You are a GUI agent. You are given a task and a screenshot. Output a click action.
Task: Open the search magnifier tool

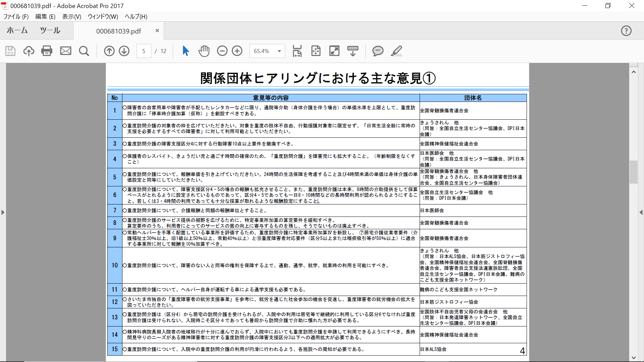click(84, 51)
